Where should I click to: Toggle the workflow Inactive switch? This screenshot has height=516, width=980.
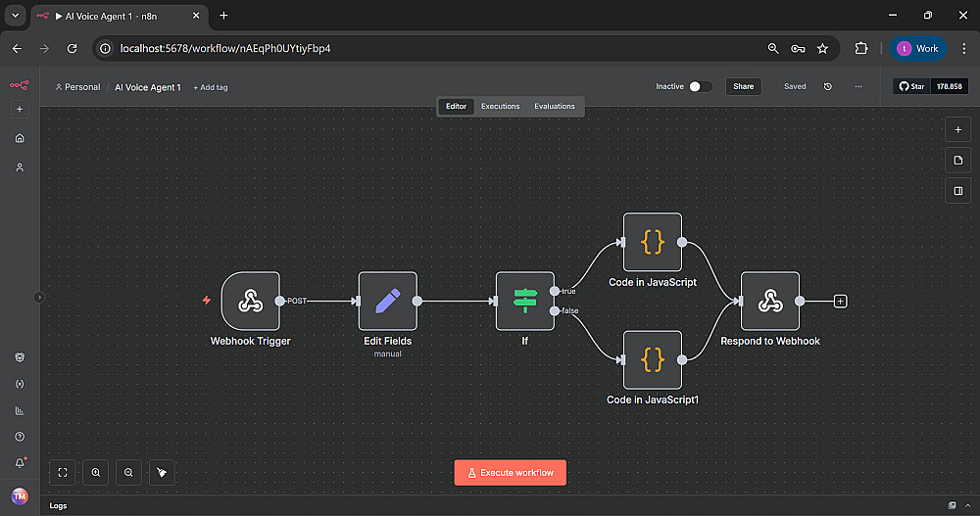tap(700, 87)
